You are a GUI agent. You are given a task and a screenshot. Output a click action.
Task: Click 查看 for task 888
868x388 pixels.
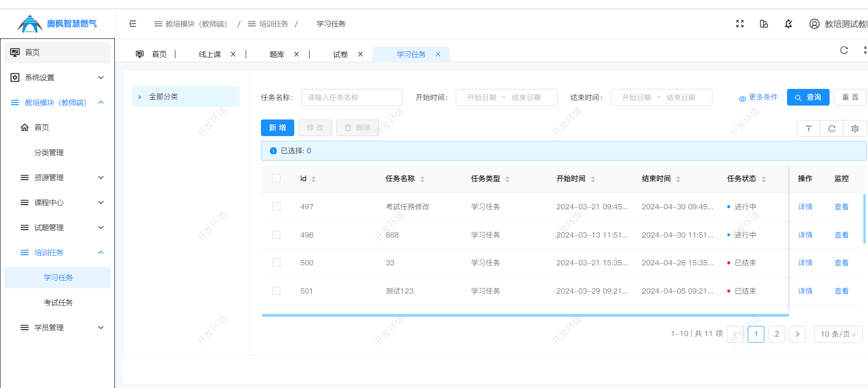coord(841,235)
